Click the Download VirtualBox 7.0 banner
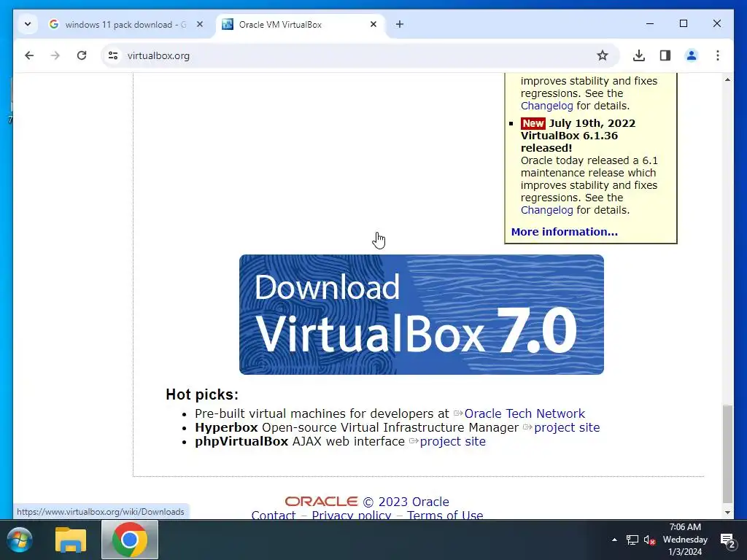Screen dimensions: 747x560 [421, 314]
